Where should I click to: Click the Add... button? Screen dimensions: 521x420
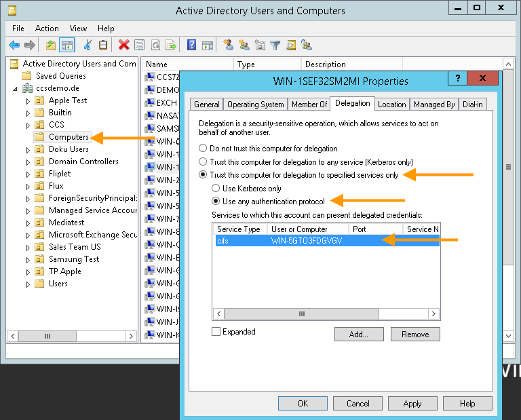pyautogui.click(x=359, y=335)
